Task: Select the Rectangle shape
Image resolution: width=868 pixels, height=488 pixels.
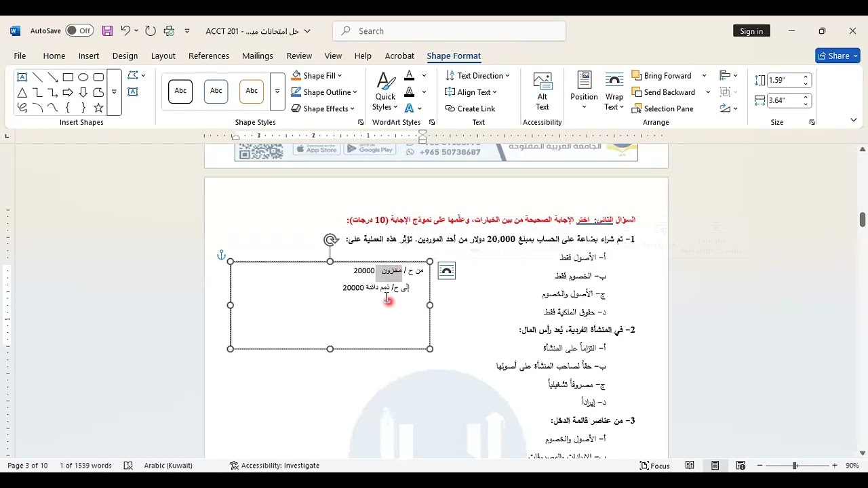Action: point(68,77)
